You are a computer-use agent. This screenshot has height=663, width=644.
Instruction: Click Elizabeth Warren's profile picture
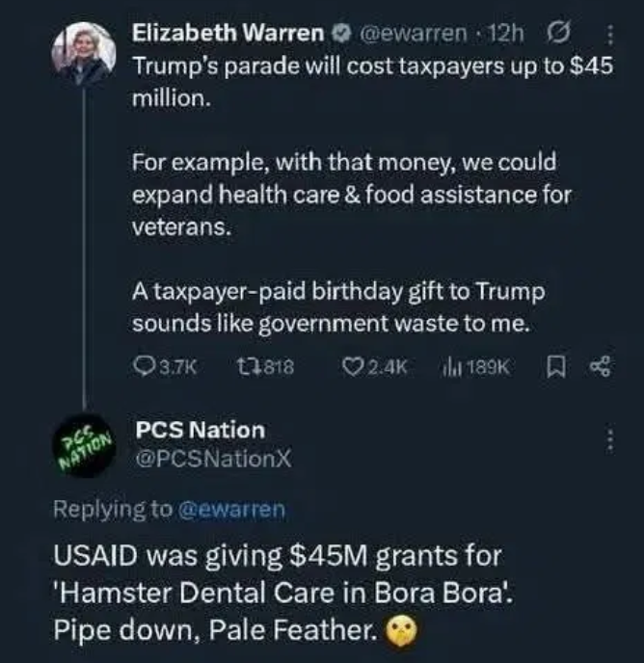pos(85,55)
